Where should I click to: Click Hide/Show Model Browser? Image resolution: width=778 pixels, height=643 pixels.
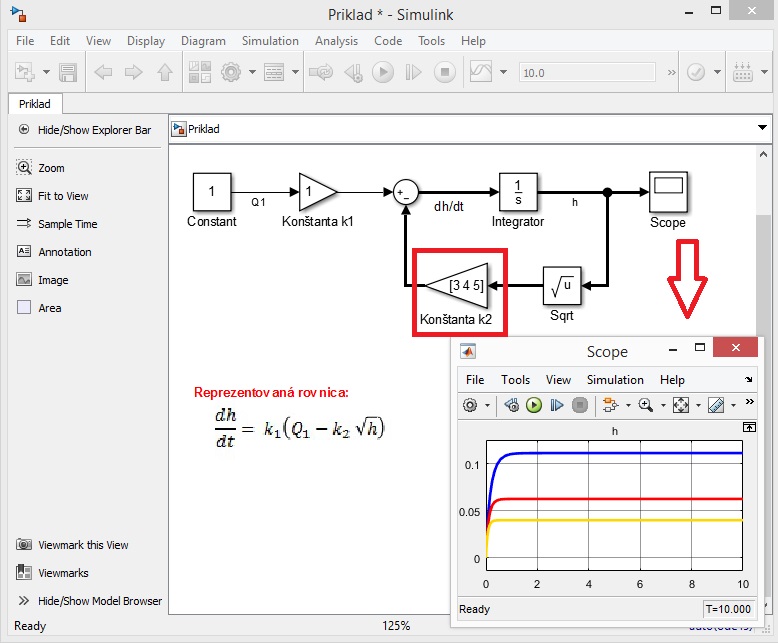click(90, 601)
